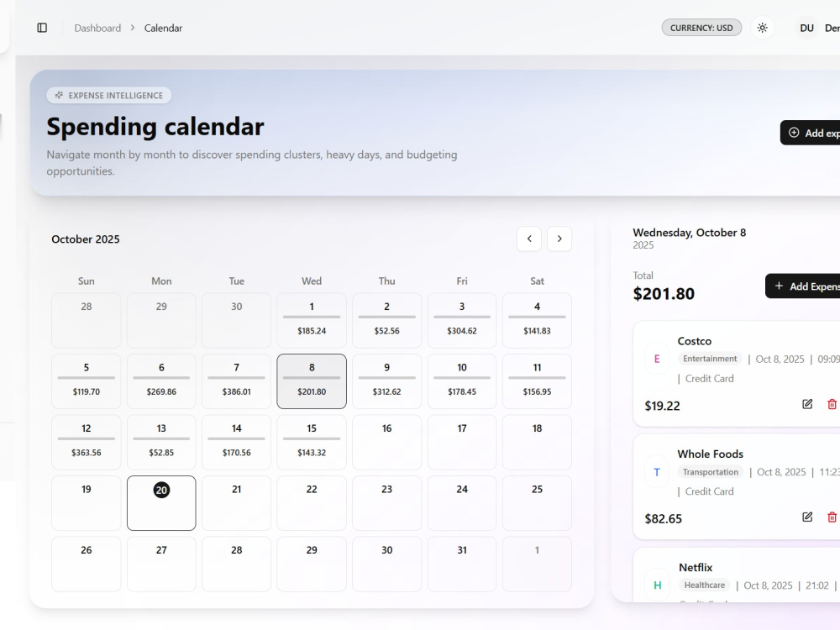Screen dimensions: 840x630
Task: Select September 30 in the first row
Action: click(x=236, y=320)
